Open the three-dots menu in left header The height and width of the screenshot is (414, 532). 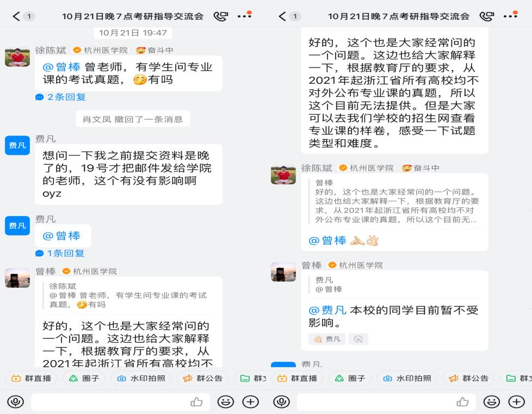[245, 16]
